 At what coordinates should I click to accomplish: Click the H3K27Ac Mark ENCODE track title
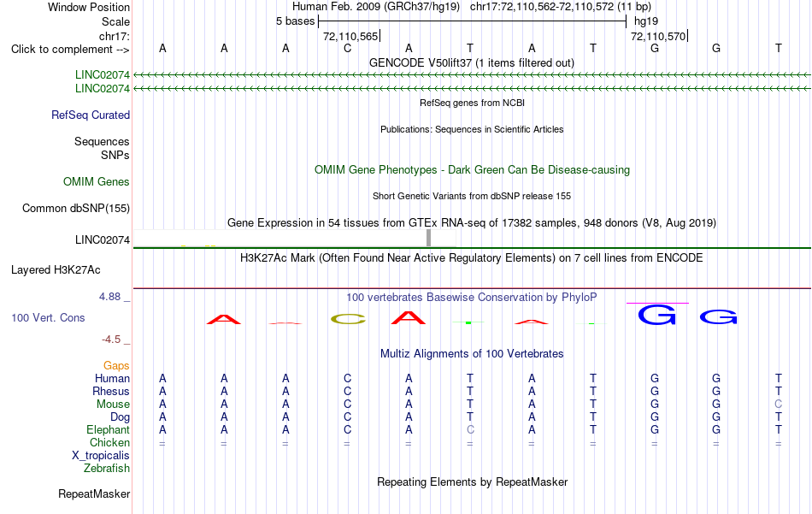point(472,258)
